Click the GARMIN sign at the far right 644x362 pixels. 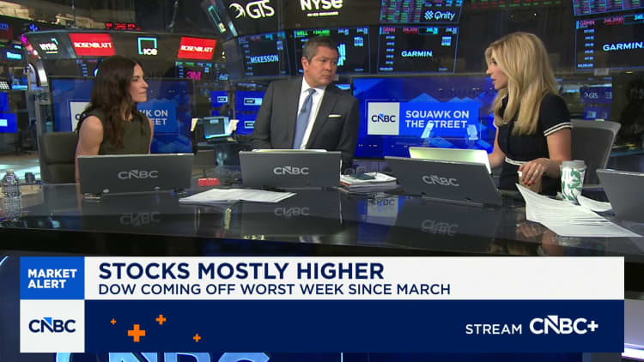click(x=623, y=46)
